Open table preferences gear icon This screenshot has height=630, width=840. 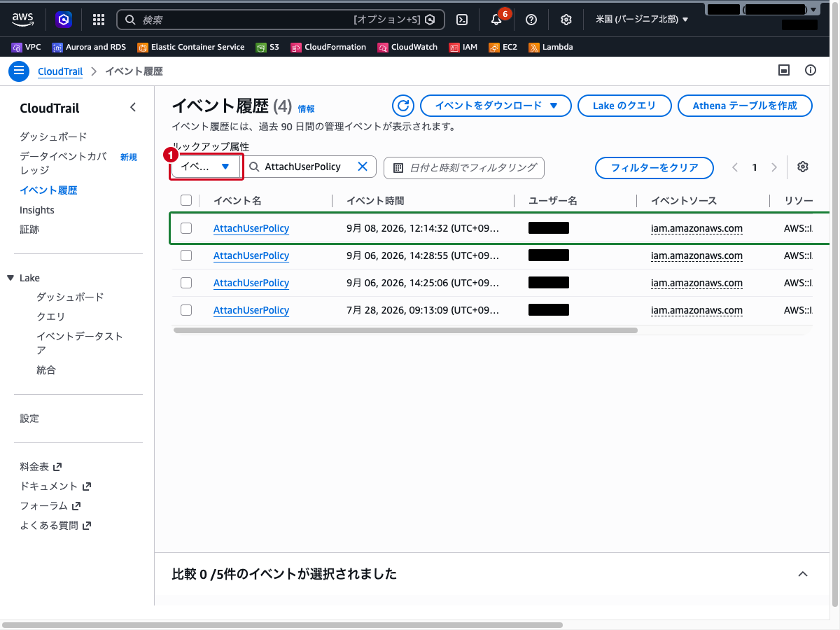tap(803, 167)
